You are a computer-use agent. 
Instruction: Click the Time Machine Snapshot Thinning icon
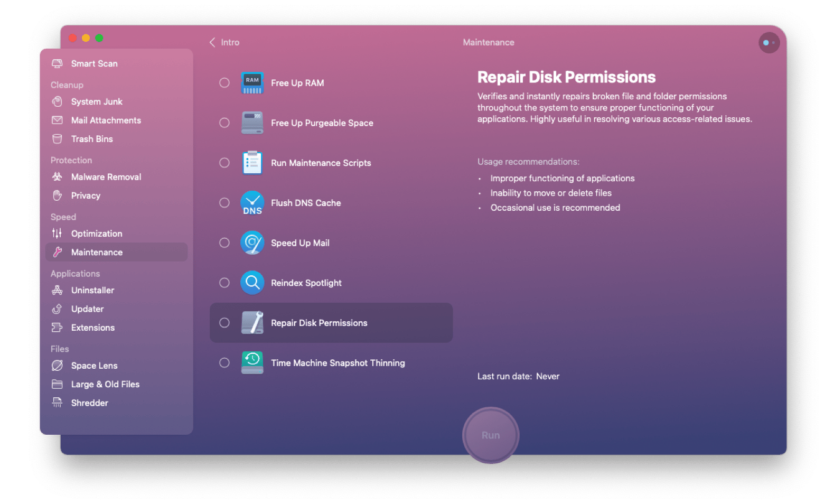coord(252,363)
